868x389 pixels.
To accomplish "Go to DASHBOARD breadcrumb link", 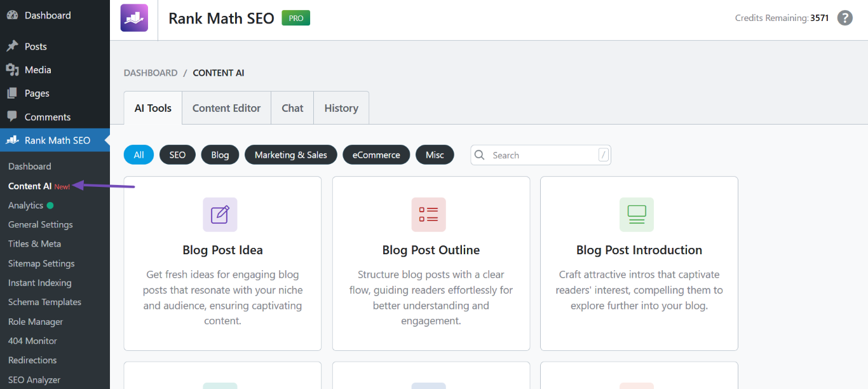I will click(x=151, y=73).
